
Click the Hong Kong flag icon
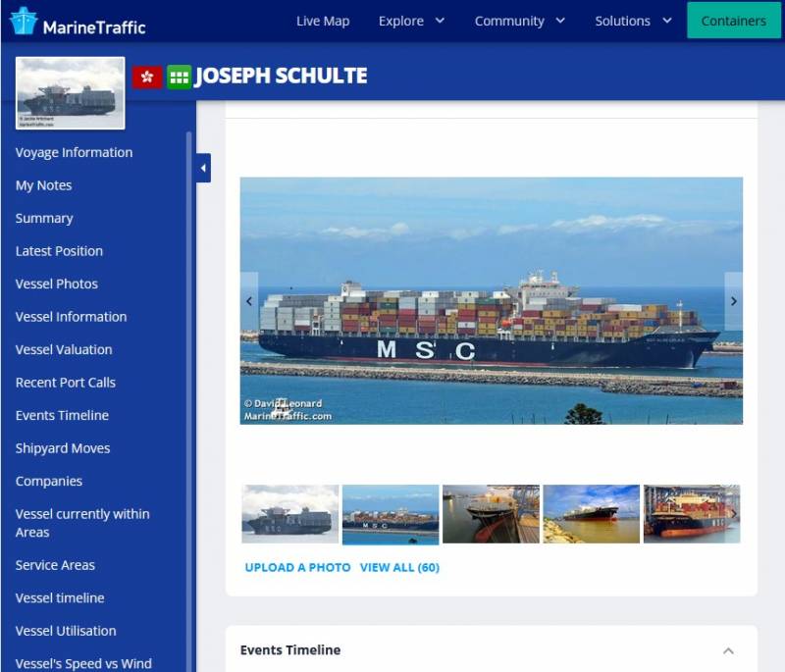pyautogui.click(x=147, y=78)
